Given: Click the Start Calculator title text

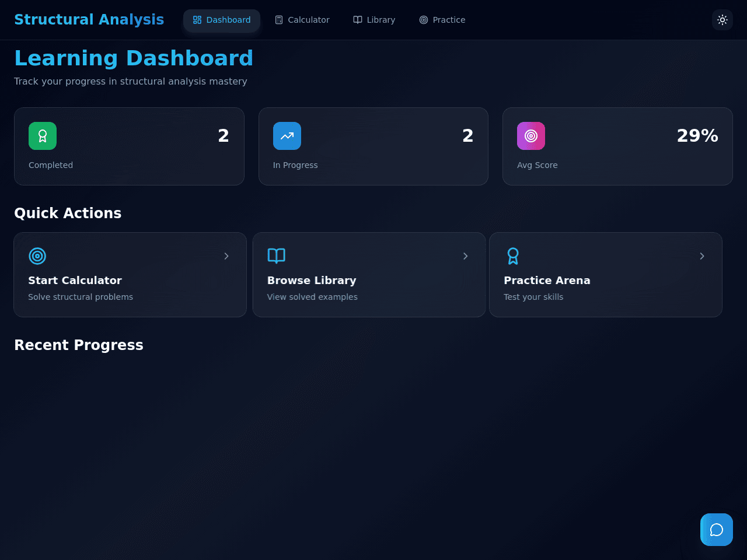Looking at the screenshot, I should click(x=75, y=281).
